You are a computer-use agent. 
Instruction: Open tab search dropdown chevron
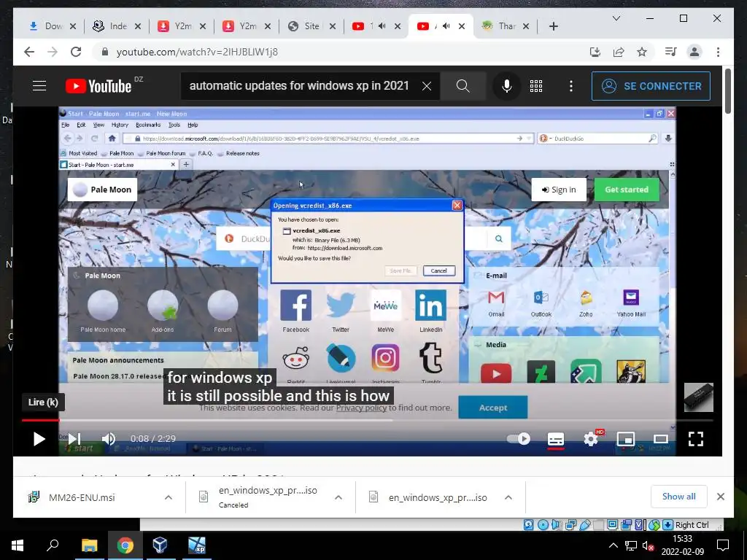[x=616, y=18]
